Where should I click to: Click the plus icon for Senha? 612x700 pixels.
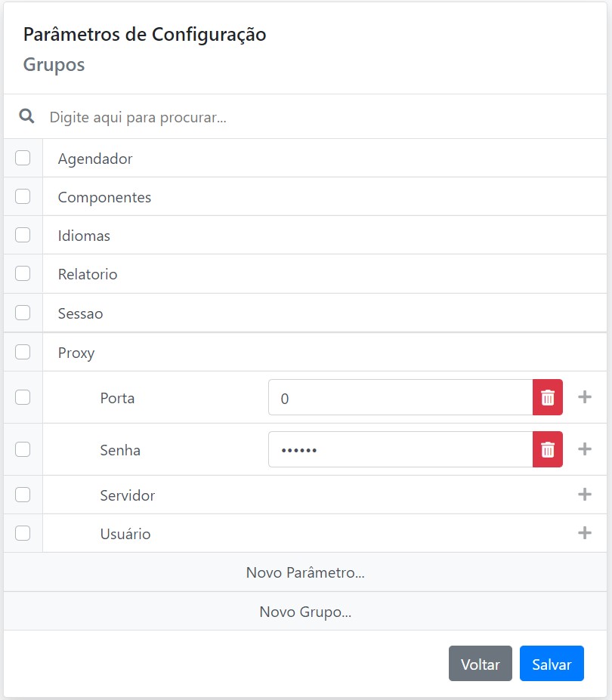click(x=584, y=449)
